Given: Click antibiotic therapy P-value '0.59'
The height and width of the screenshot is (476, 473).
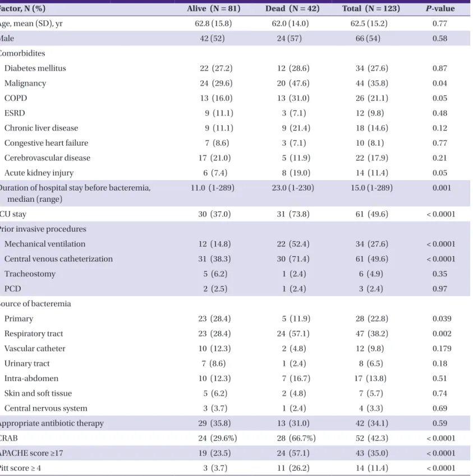Looking at the screenshot, I should coord(439,423).
